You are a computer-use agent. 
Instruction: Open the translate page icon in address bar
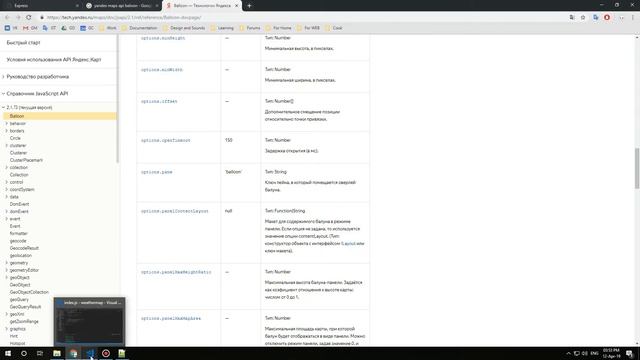pyautogui.click(x=572, y=18)
